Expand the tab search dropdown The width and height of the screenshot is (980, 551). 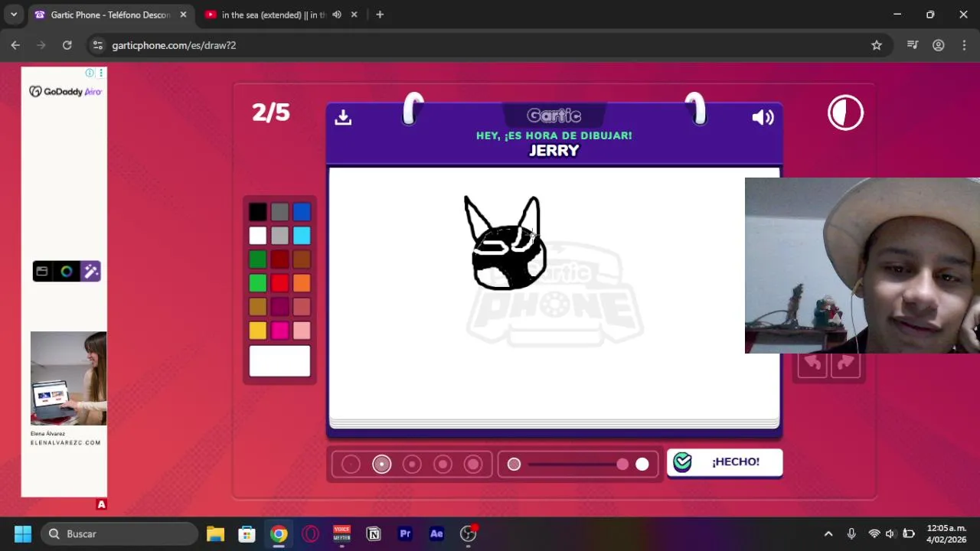[14, 15]
